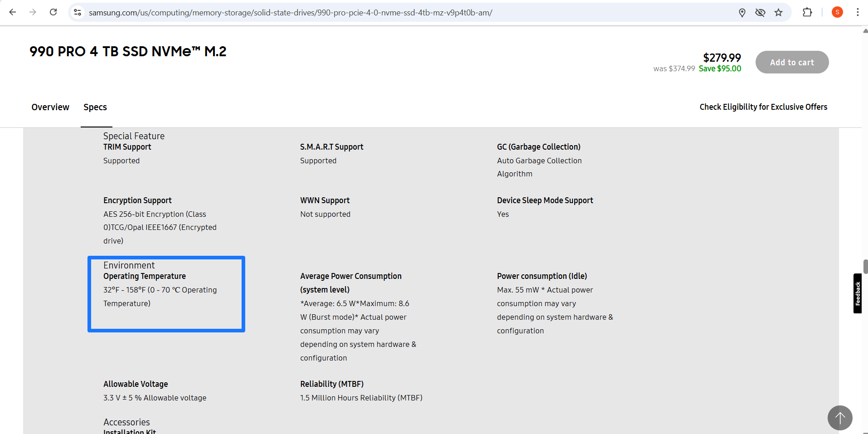Click the 'Not supported' value

(325, 214)
